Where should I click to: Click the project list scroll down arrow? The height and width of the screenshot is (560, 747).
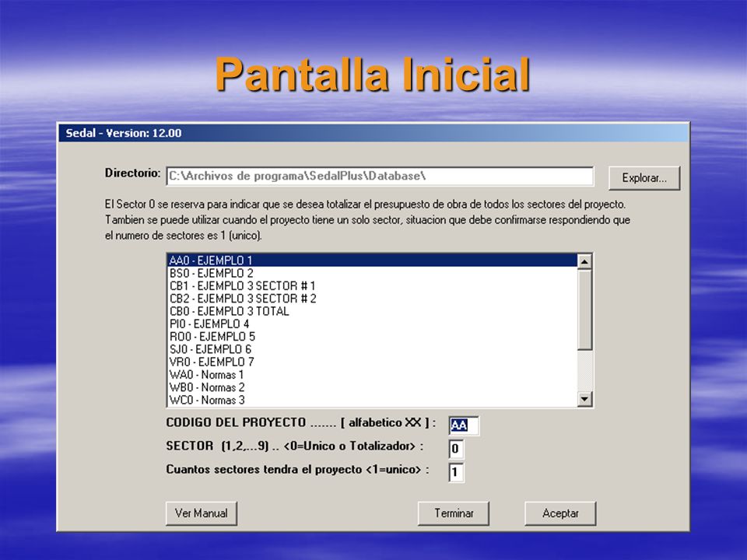pos(584,398)
